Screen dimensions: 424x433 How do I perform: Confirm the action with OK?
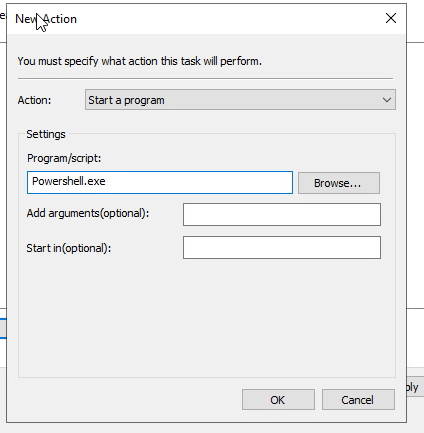point(278,400)
